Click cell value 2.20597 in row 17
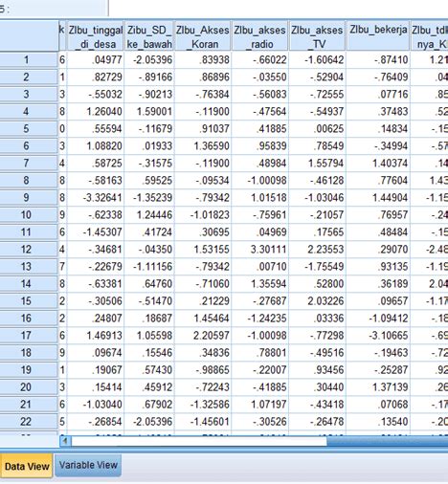Screen dimensions: 448x484 coord(203,336)
